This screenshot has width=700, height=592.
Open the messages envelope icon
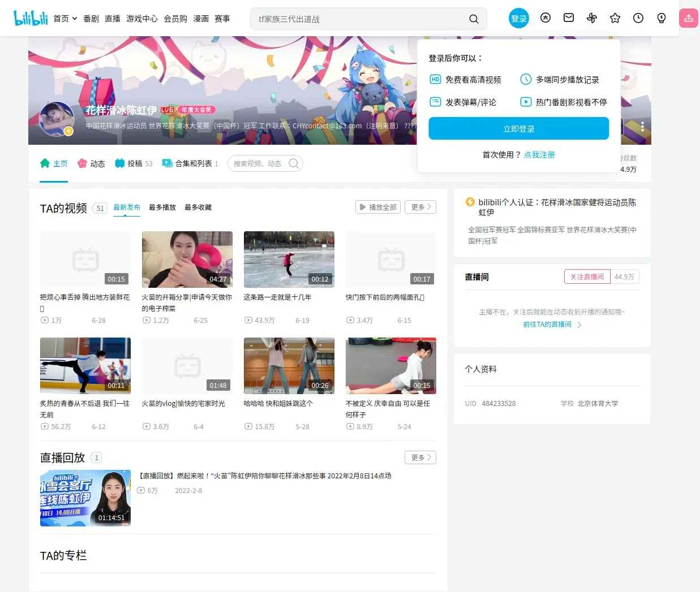569,18
